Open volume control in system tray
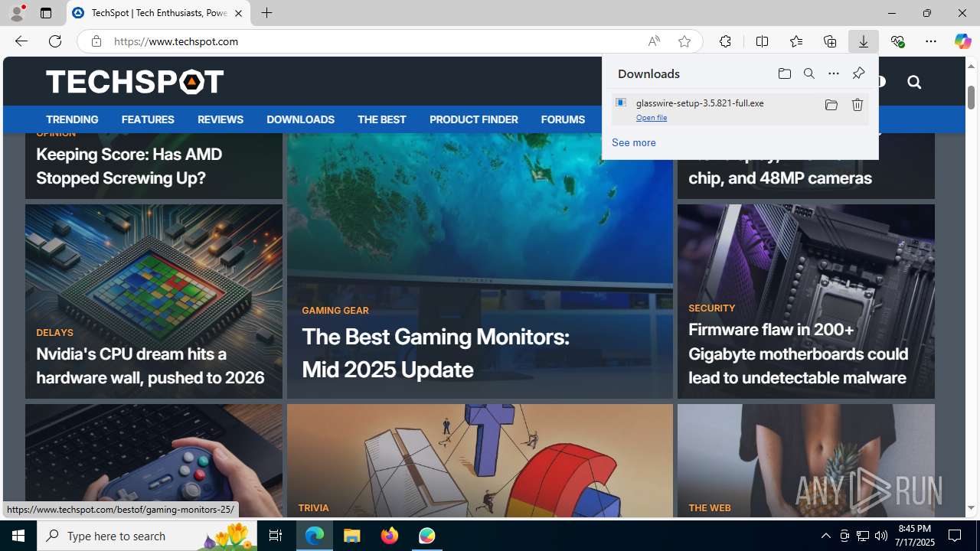 (880, 536)
